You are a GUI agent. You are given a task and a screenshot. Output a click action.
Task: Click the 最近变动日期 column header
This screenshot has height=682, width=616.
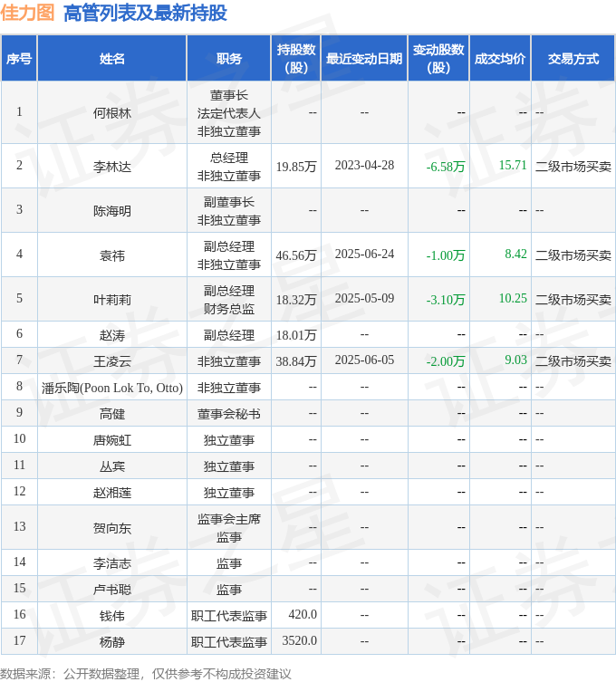click(x=364, y=58)
